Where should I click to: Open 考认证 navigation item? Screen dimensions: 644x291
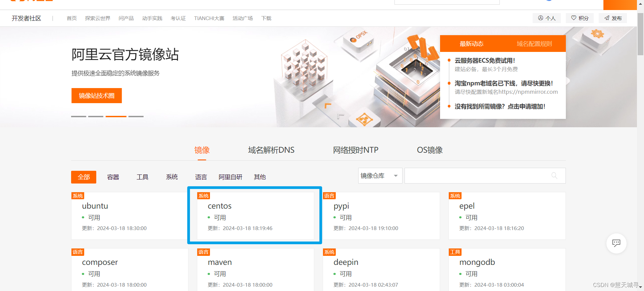click(x=178, y=18)
